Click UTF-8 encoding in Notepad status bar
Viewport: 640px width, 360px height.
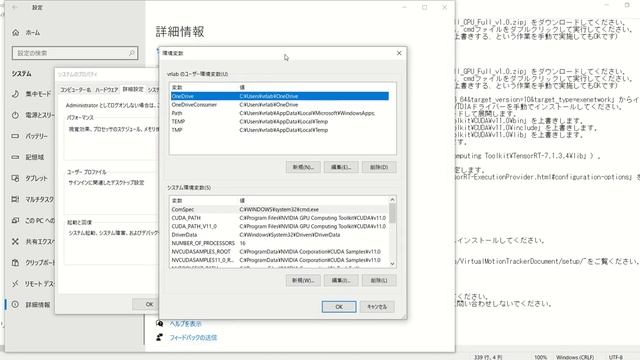[x=616, y=357]
